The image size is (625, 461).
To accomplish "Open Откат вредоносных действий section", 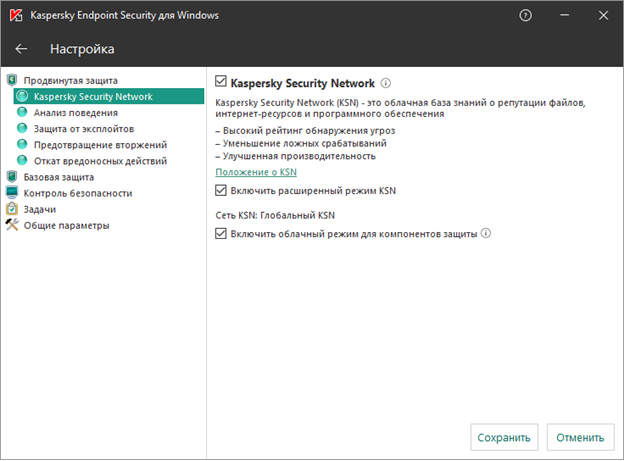I will pyautogui.click(x=100, y=161).
